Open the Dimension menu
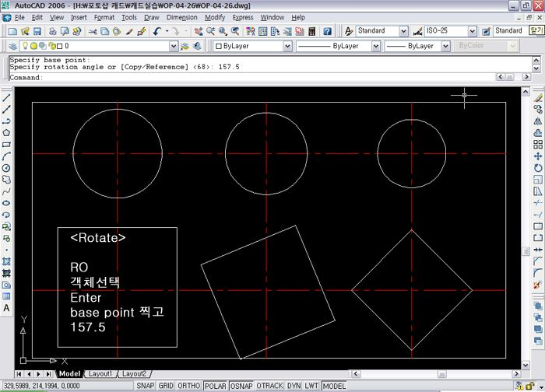545x392 pixels. (x=181, y=17)
